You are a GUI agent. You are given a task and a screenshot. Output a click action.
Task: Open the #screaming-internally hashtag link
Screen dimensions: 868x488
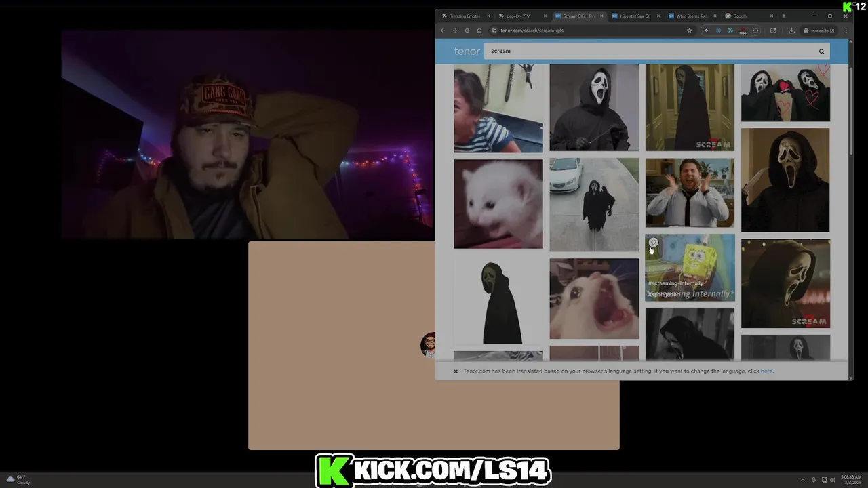point(675,283)
